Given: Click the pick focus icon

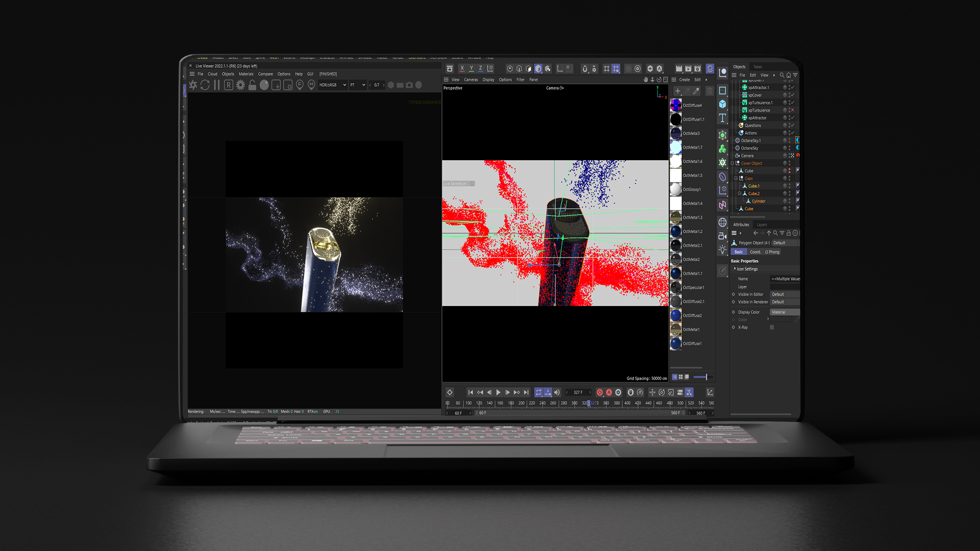Looking at the screenshot, I should pos(300,85).
